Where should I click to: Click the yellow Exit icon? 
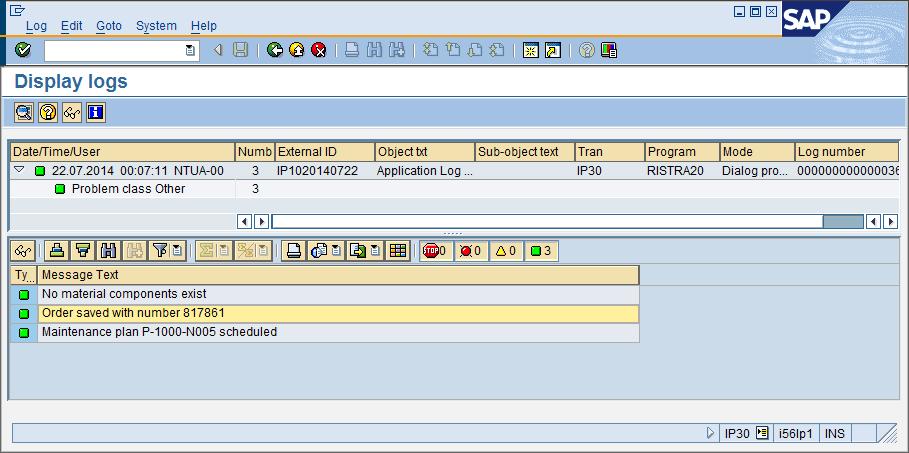(x=296, y=50)
